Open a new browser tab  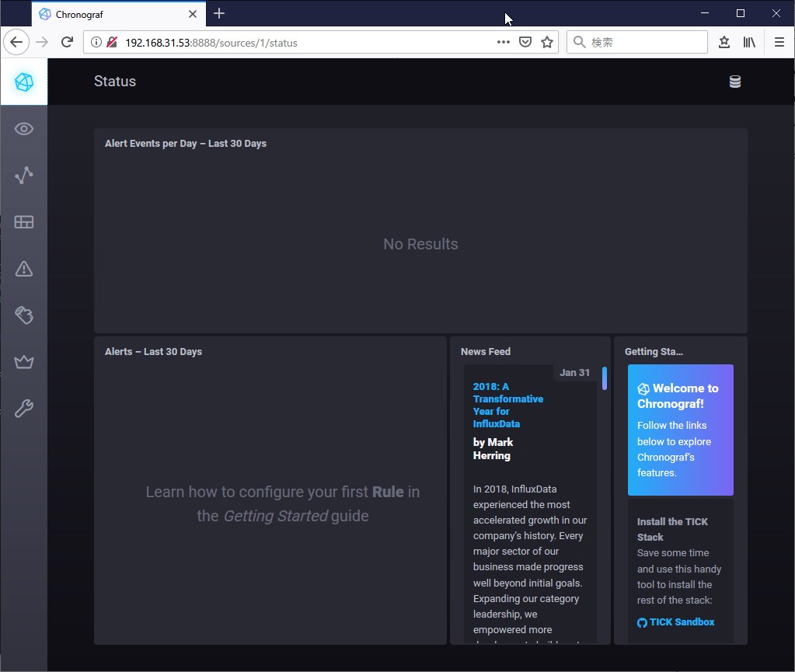219,14
